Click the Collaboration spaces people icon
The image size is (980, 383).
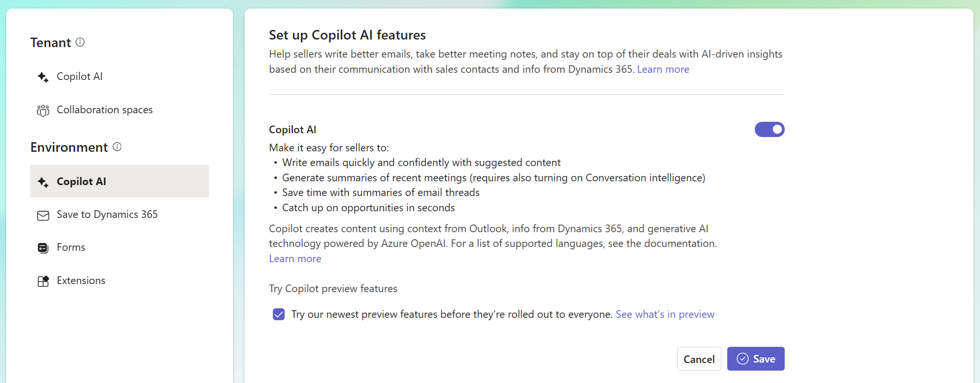43,110
